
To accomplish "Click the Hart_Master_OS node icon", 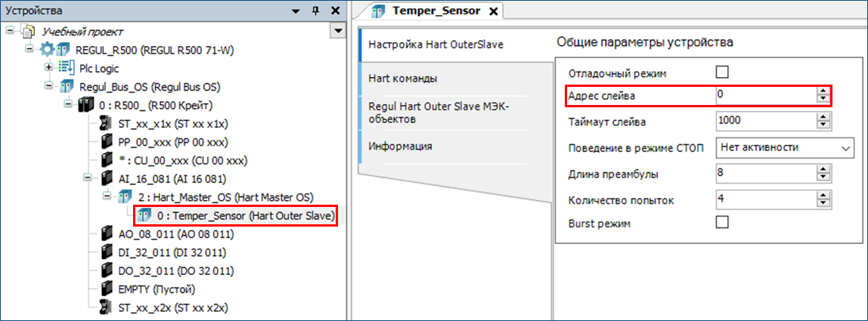I will pyautogui.click(x=125, y=197).
